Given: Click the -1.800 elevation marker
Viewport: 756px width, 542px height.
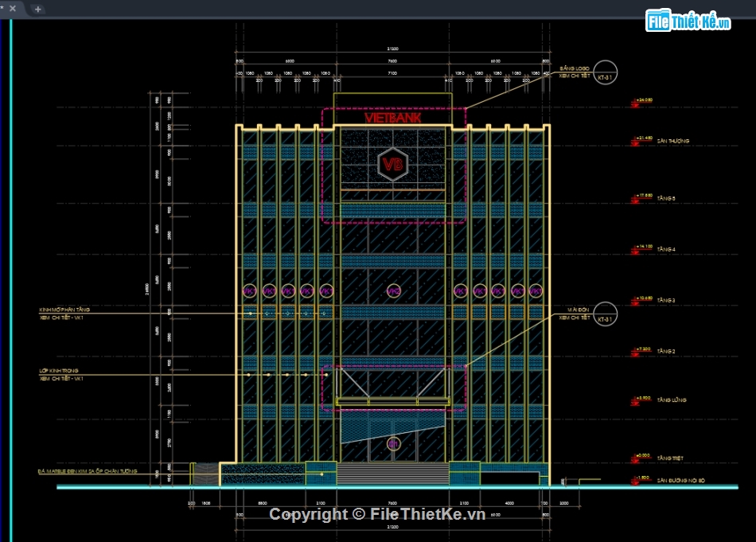Looking at the screenshot, I should pos(641,479).
